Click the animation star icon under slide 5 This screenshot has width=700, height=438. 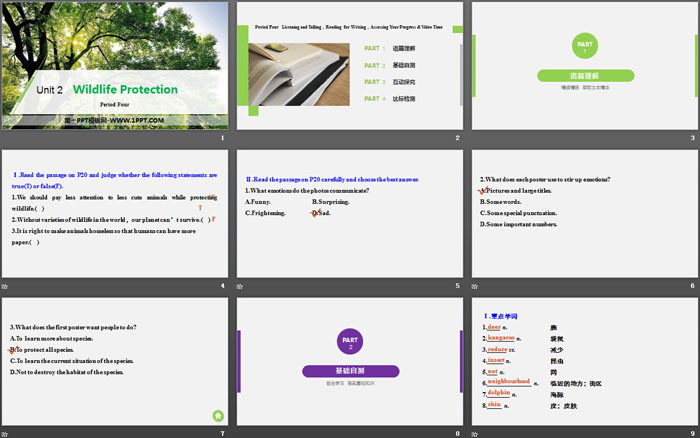point(240,286)
